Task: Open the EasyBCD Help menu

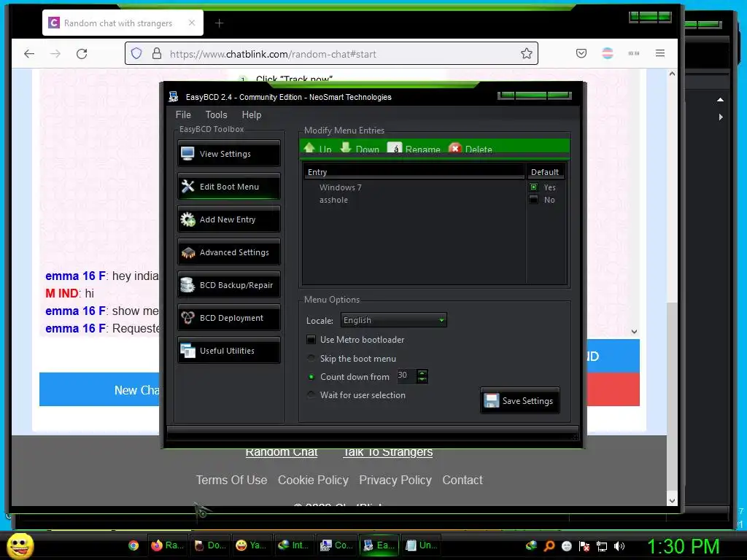Action: [252, 114]
